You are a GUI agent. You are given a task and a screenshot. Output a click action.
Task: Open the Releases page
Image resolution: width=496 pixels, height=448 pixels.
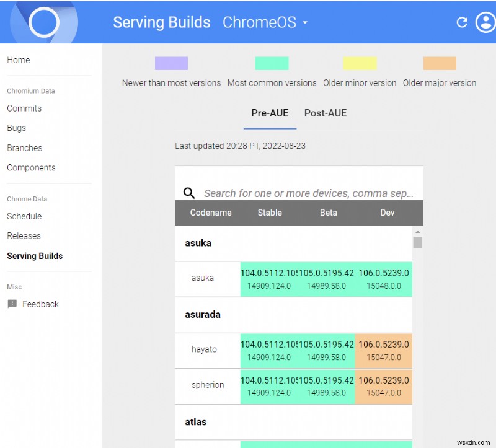(24, 235)
